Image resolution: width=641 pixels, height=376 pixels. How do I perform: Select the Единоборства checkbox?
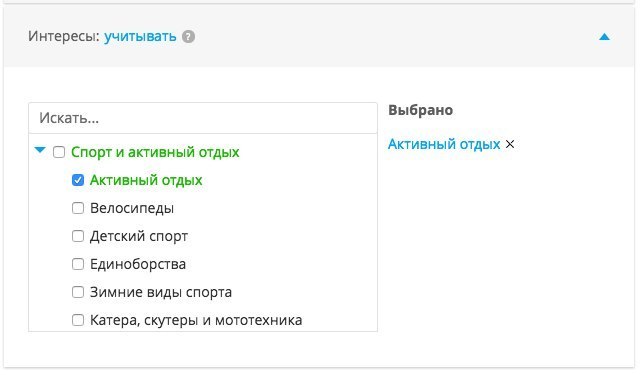click(x=78, y=264)
